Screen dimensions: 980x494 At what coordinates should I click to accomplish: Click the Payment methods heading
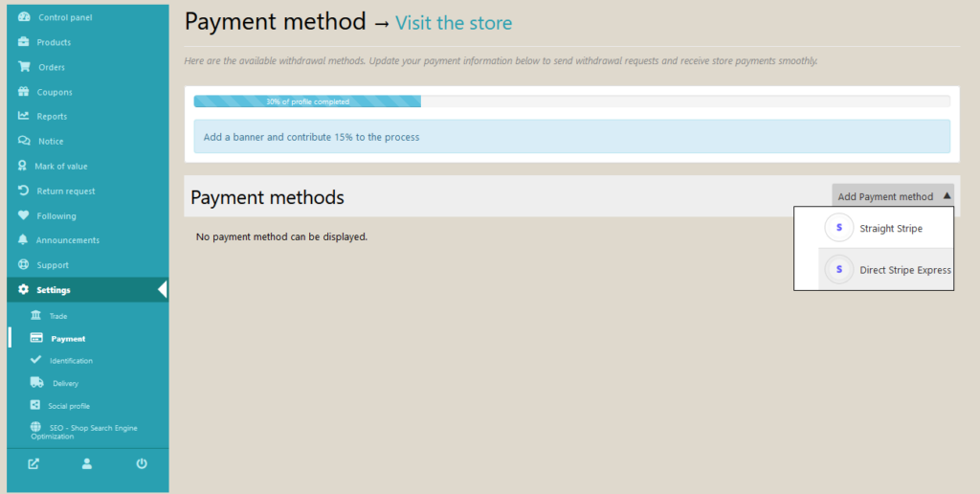click(x=267, y=197)
